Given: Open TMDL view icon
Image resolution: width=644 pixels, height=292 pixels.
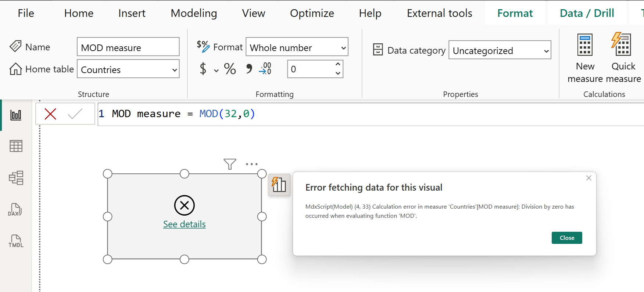Looking at the screenshot, I should point(16,241).
